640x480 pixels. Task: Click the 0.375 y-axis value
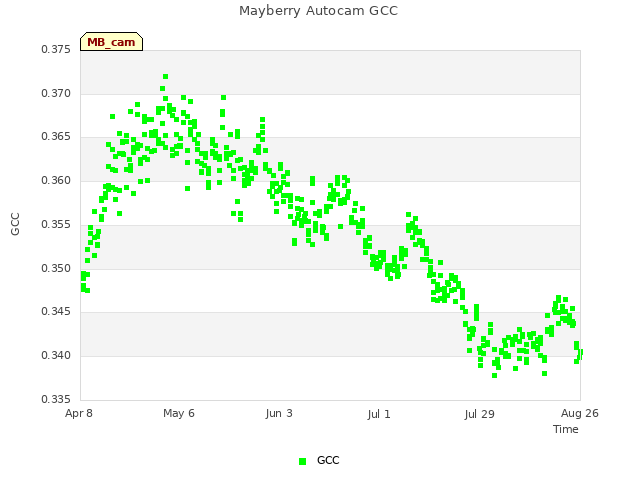point(56,49)
